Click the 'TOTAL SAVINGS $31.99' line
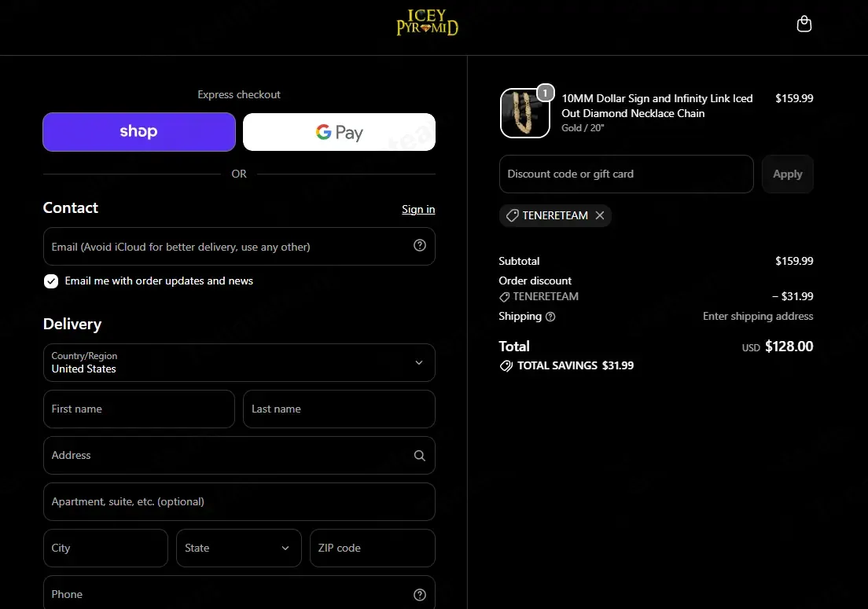The width and height of the screenshot is (868, 609). tap(566, 365)
